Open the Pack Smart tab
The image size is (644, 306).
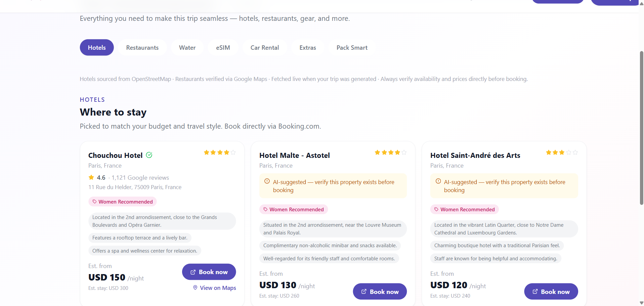352,48
